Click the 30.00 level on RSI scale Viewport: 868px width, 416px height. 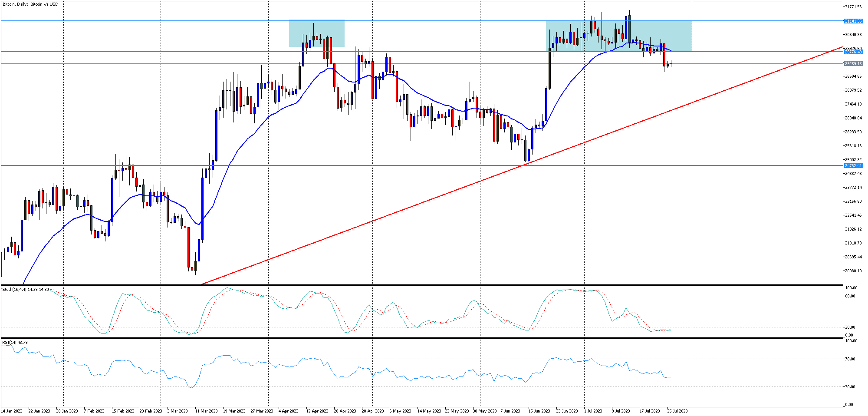pos(850,387)
